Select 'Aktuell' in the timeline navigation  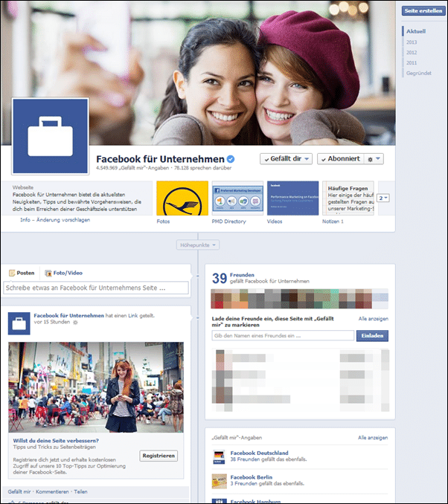click(x=416, y=31)
